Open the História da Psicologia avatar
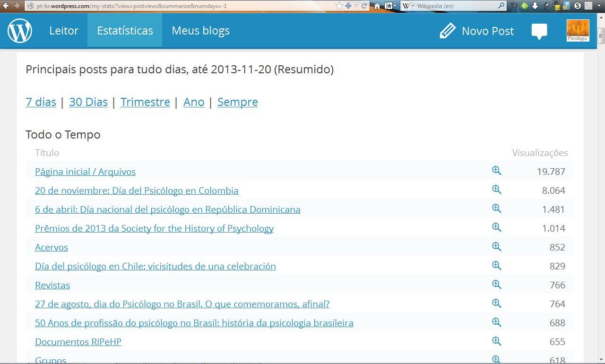This screenshot has width=605, height=364. [x=578, y=31]
